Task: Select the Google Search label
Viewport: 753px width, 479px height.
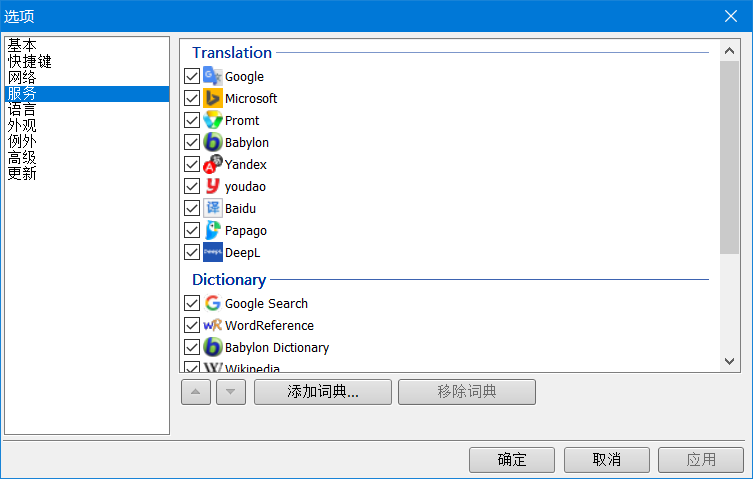Action: coord(266,304)
